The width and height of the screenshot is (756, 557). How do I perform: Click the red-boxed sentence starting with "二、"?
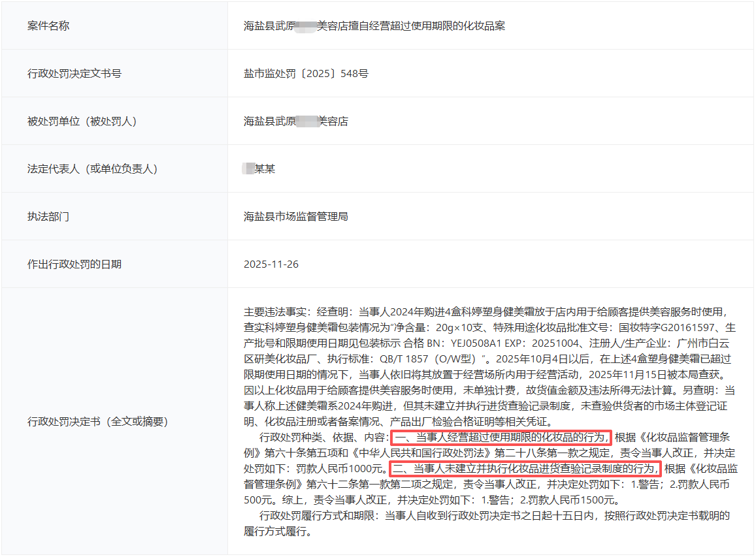coord(525,469)
